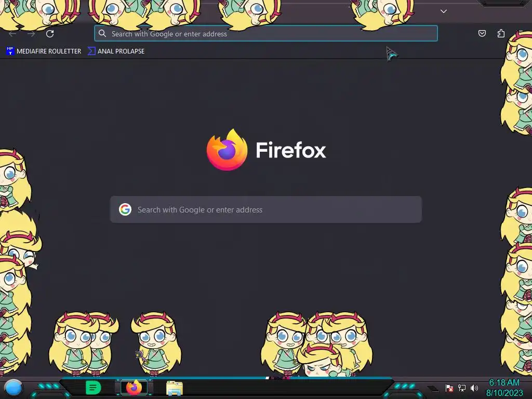Click the magnifier icon in address bar
Image resolution: width=532 pixels, height=399 pixels.
[x=102, y=33]
